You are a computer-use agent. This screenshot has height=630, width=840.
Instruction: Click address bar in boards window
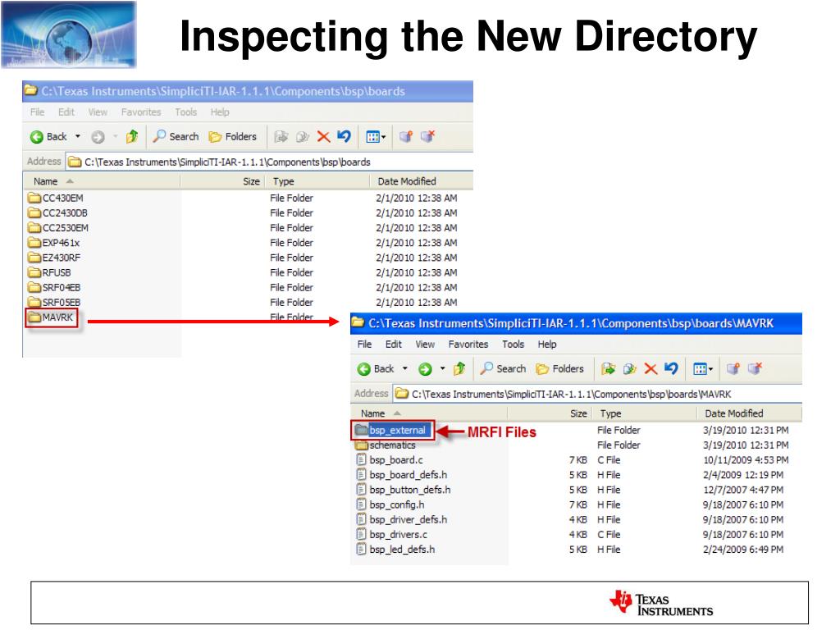point(269,162)
